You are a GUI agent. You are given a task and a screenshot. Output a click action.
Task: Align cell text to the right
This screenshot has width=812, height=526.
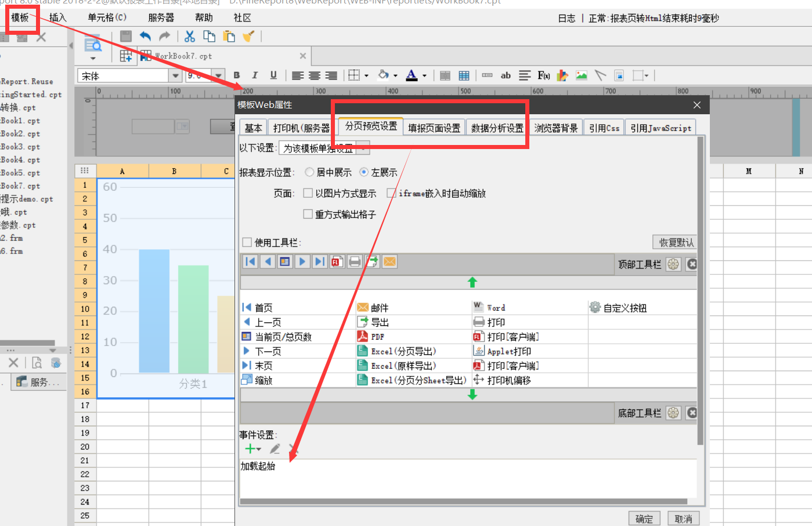point(331,75)
